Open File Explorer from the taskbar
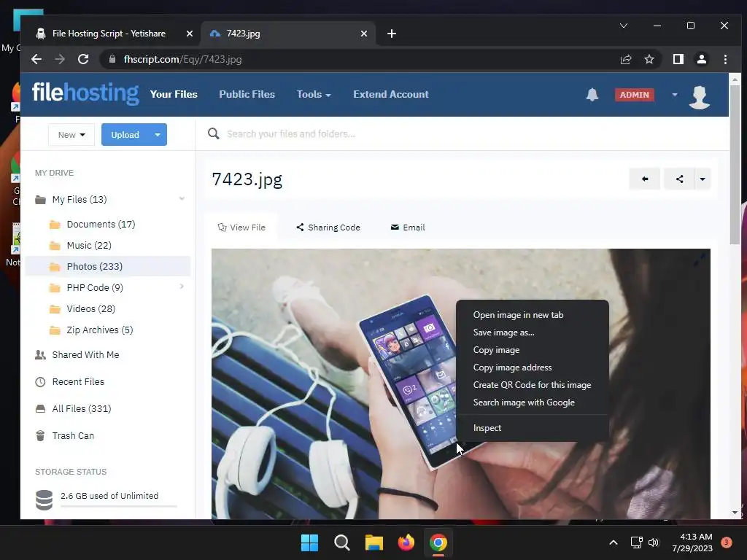Image resolution: width=747 pixels, height=560 pixels. (374, 542)
